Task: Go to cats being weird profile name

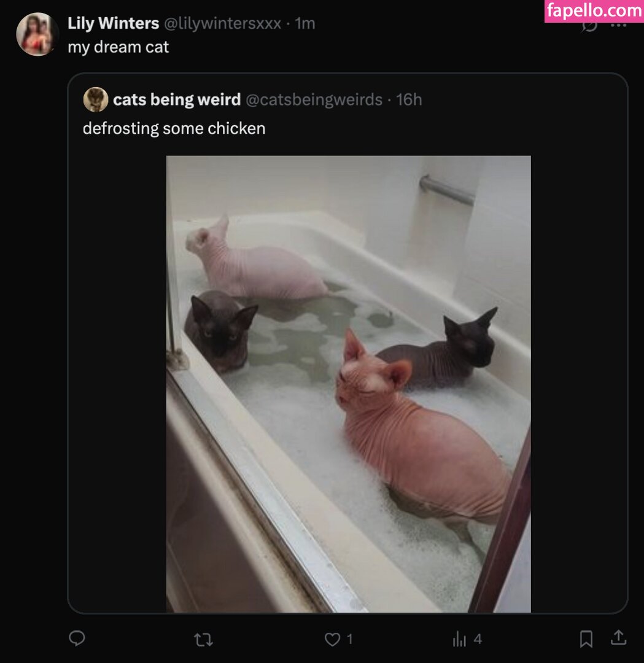Action: [x=177, y=100]
